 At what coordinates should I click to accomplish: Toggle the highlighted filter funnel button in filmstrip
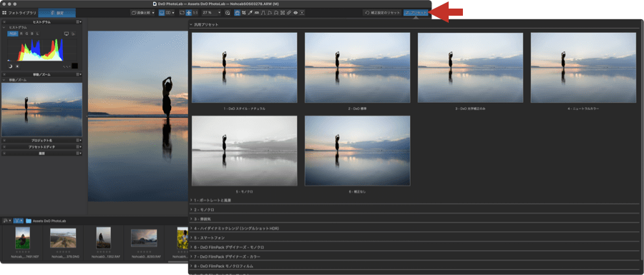19,221
